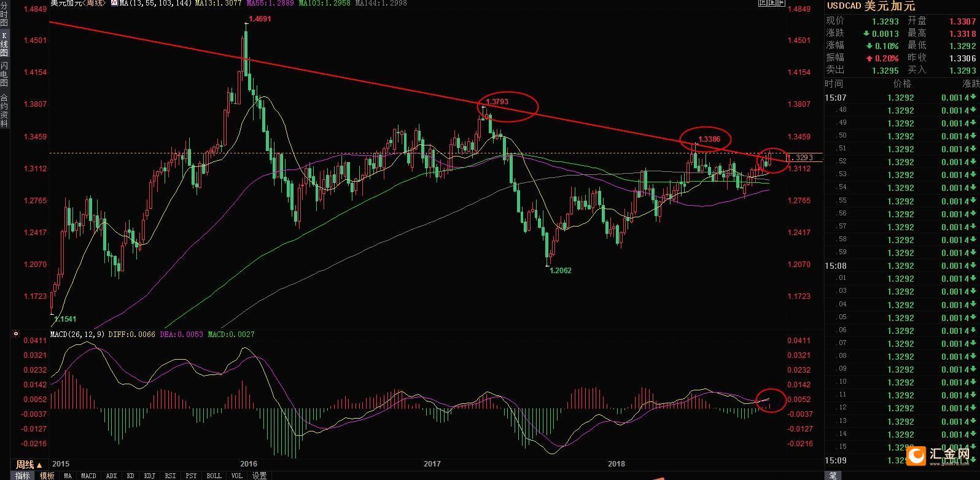Viewport: 980px width, 480px height.
Task: Apply the KDJ indicator
Action: point(149,476)
